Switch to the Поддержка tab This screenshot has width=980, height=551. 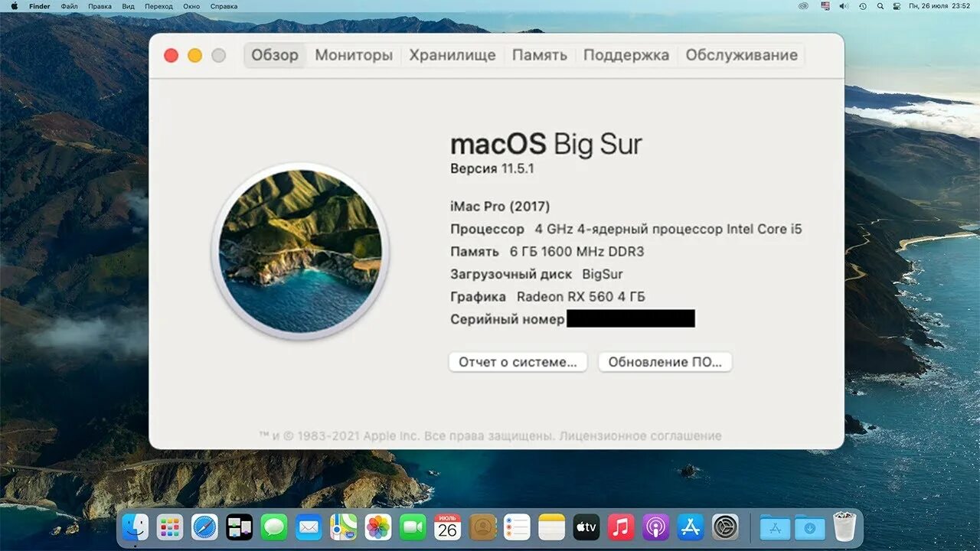pos(626,55)
